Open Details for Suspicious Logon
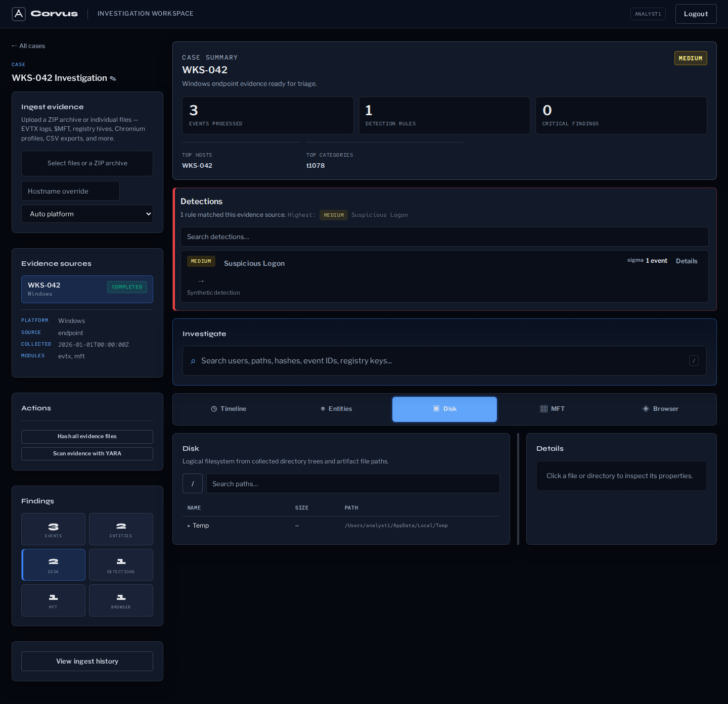 (687, 261)
